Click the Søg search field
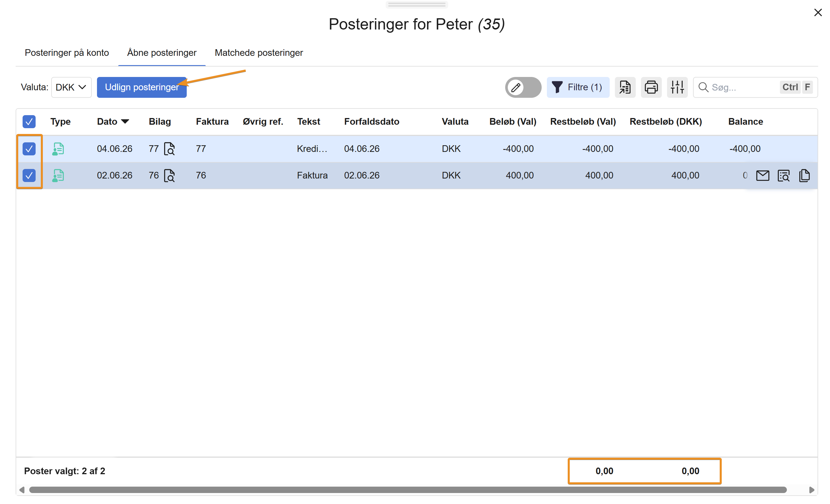Image resolution: width=830 pixels, height=504 pixels. [x=755, y=87]
